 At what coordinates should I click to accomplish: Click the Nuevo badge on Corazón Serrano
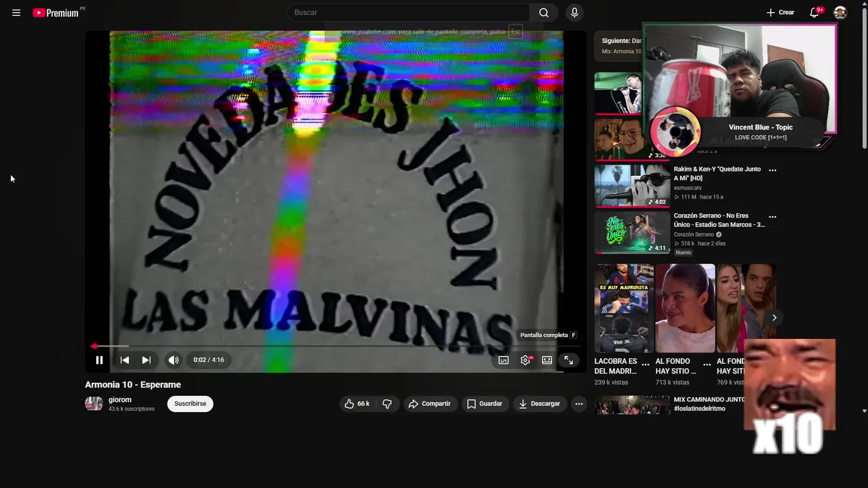683,253
